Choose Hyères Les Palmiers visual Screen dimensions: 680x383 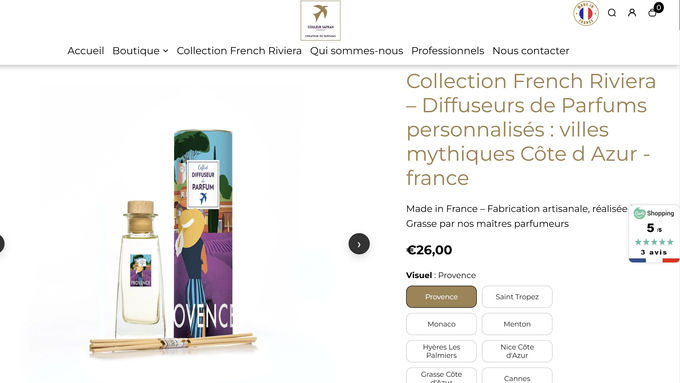441,351
